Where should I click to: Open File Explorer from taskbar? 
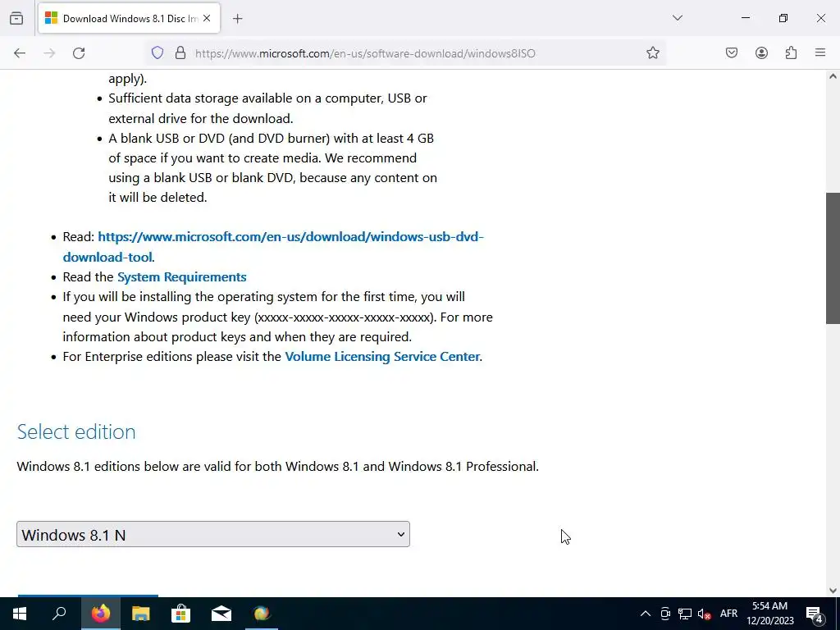point(141,614)
